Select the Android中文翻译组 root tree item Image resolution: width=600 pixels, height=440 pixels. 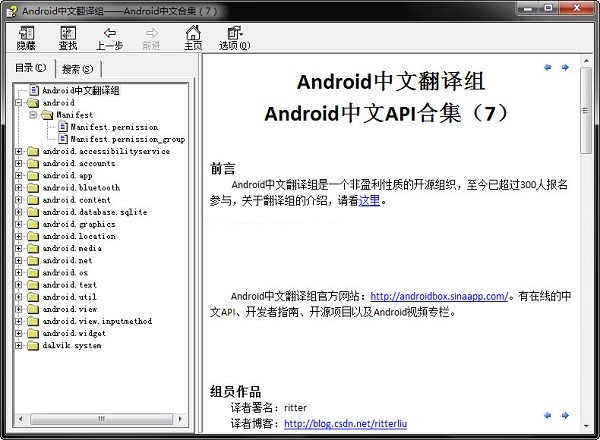pyautogui.click(x=81, y=91)
